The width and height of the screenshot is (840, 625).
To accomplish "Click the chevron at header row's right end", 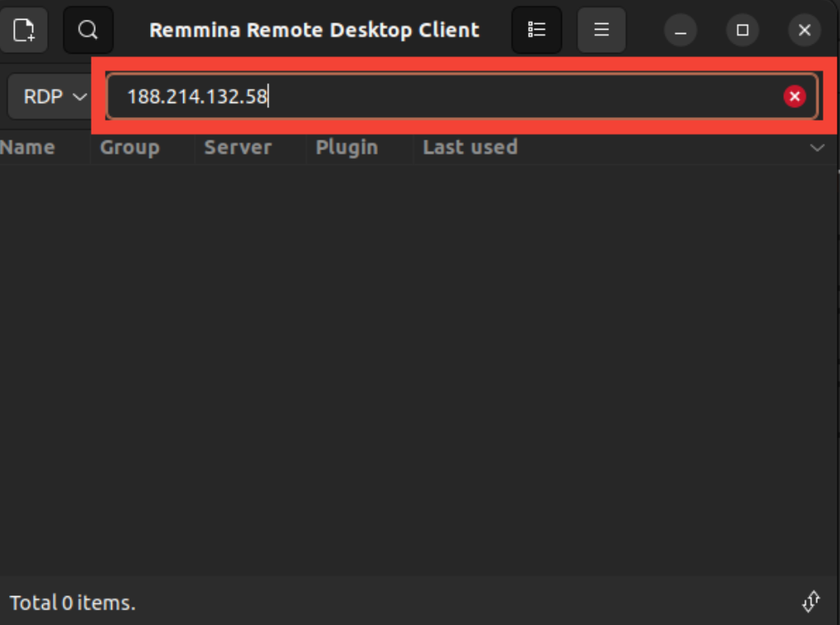I will [x=817, y=148].
